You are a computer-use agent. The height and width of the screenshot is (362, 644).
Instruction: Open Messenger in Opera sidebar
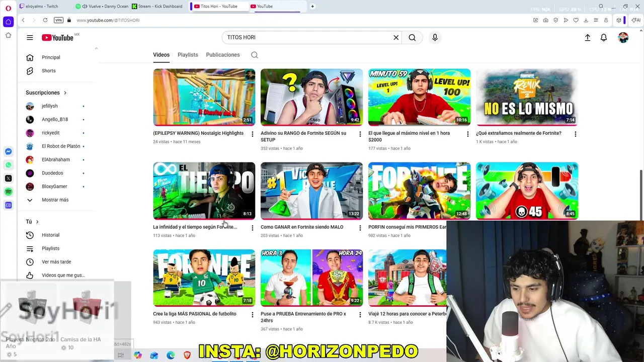click(x=8, y=152)
